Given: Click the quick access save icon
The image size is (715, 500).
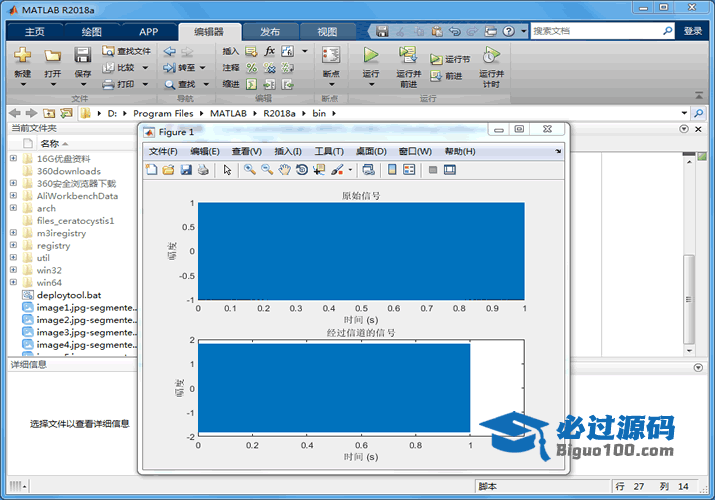Looking at the screenshot, I should coord(382,31).
